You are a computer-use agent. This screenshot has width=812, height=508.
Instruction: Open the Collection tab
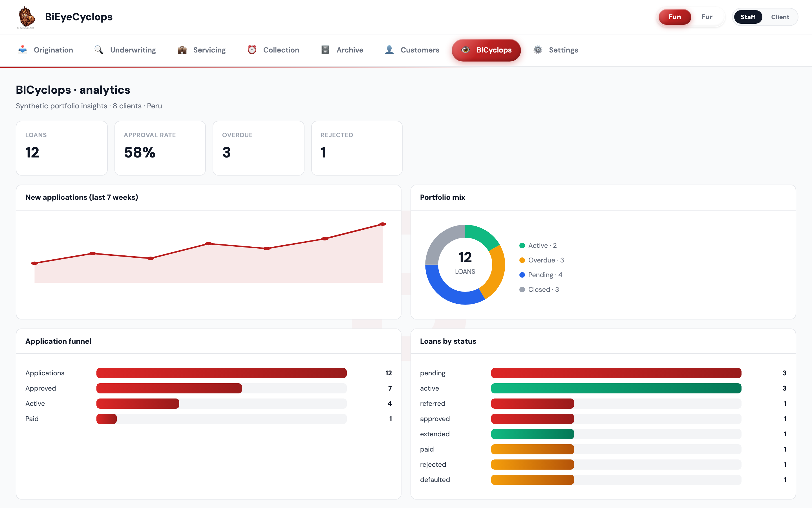pos(273,50)
